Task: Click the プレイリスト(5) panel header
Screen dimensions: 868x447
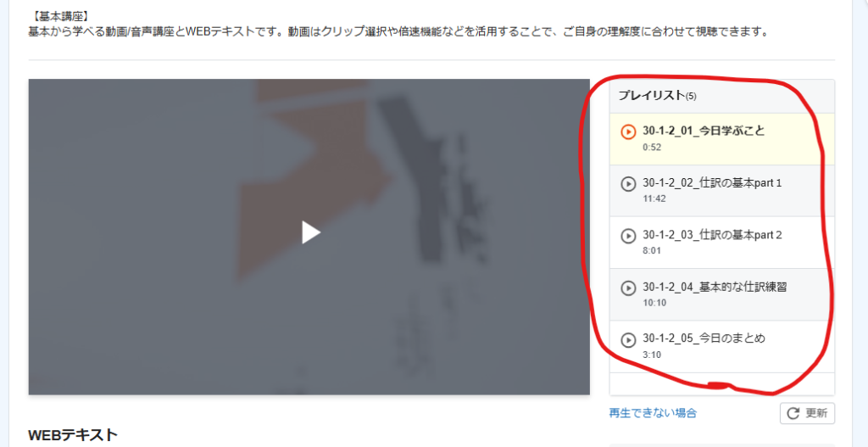Action: tap(722, 96)
